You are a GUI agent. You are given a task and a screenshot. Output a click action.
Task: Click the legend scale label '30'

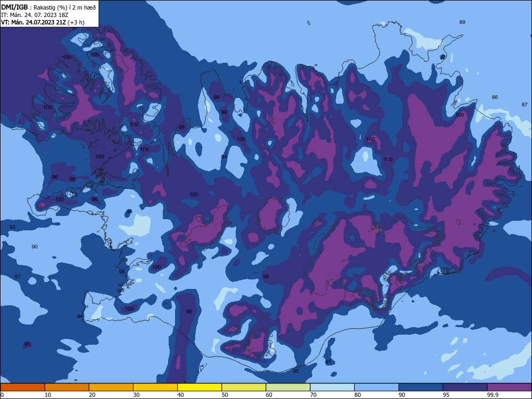click(136, 395)
